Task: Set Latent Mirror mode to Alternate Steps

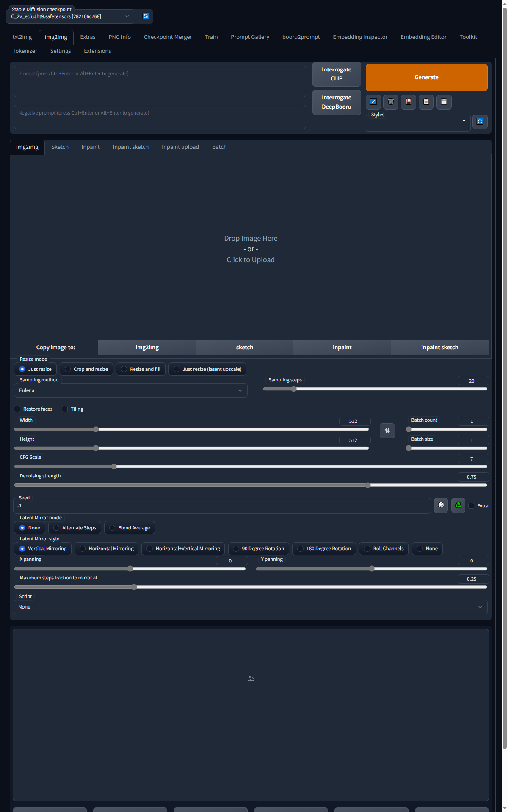Action: click(x=75, y=528)
